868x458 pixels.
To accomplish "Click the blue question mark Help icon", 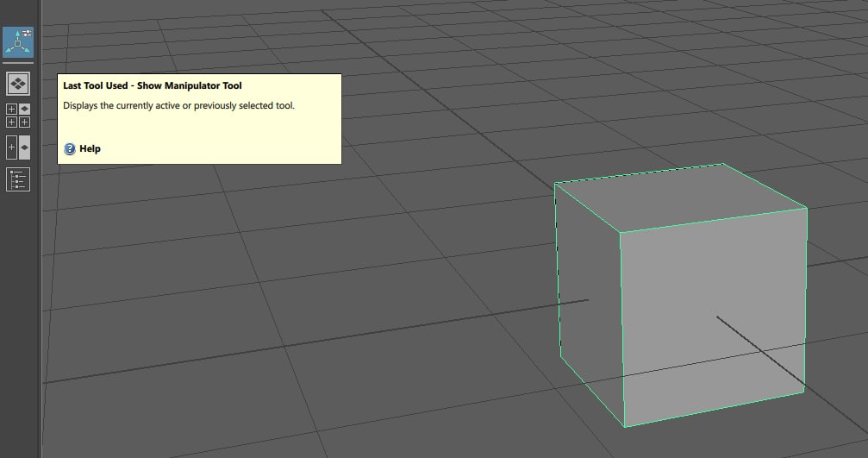I will [70, 148].
